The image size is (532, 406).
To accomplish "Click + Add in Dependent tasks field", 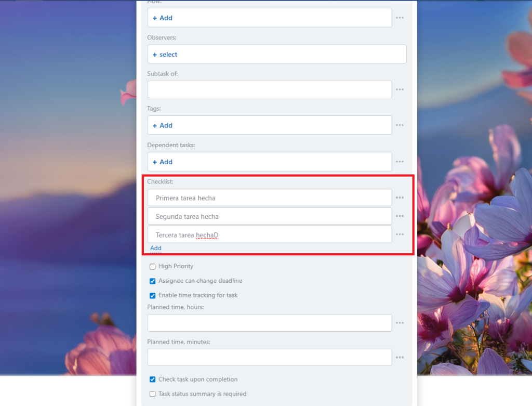I will tap(163, 162).
